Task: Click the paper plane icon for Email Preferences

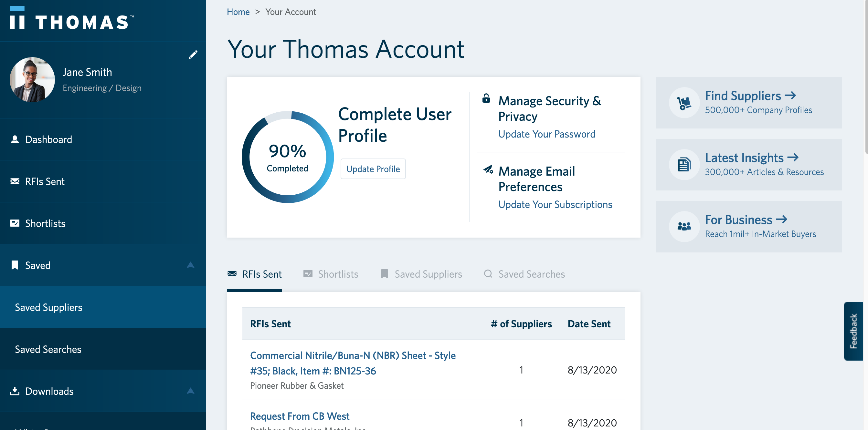Action: click(x=489, y=170)
